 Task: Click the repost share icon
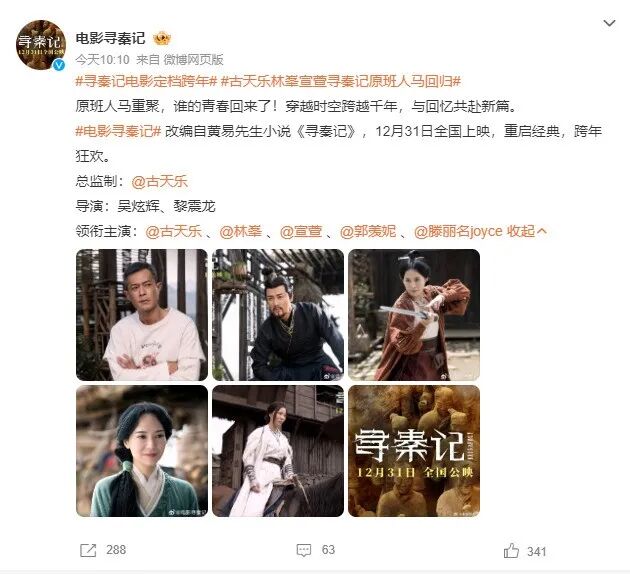tap(88, 550)
